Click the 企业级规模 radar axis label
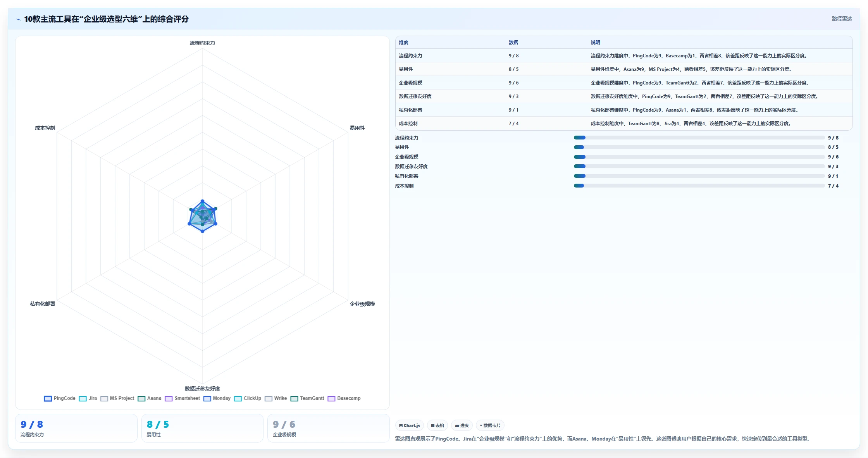The height and width of the screenshot is (458, 868). pyautogui.click(x=362, y=304)
